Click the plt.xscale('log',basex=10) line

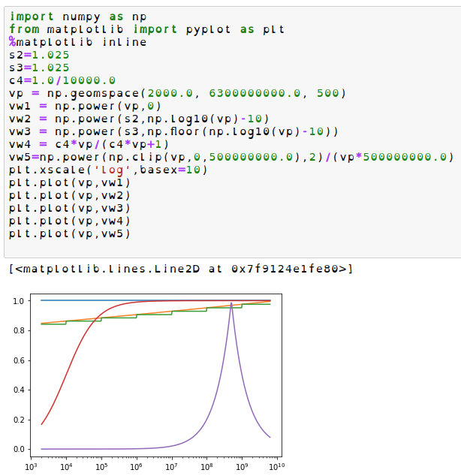(x=108, y=170)
